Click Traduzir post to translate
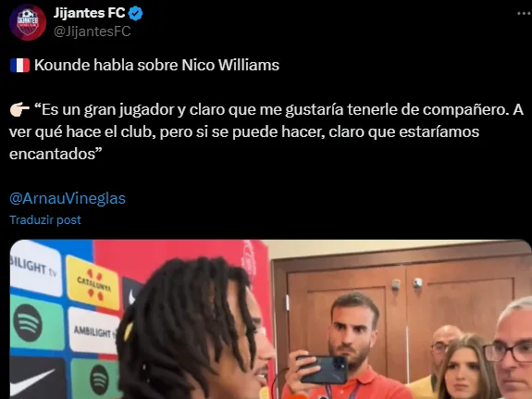The height and width of the screenshot is (399, 532). [45, 220]
